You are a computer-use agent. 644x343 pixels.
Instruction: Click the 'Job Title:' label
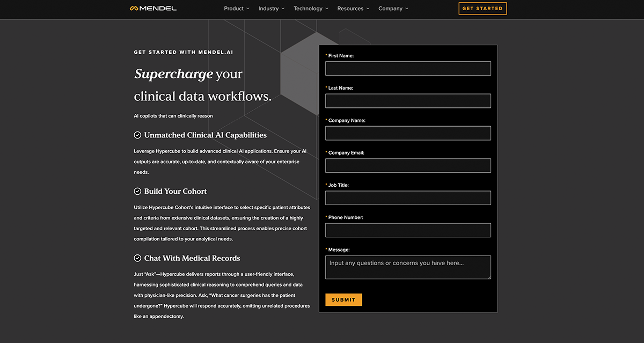point(338,185)
